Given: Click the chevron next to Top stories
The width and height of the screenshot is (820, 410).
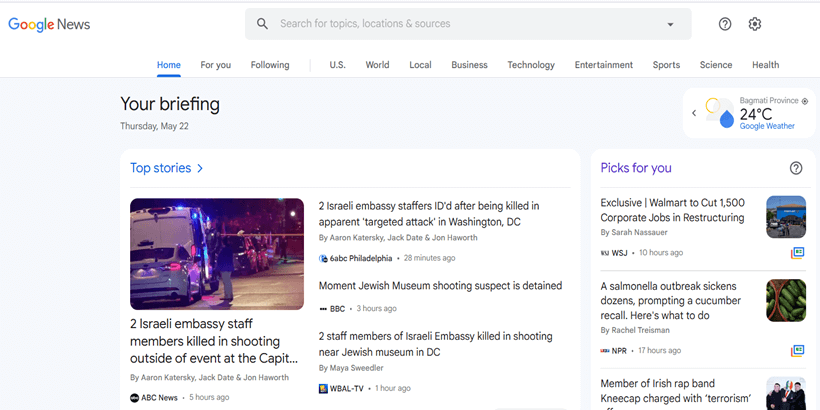Looking at the screenshot, I should [x=200, y=168].
